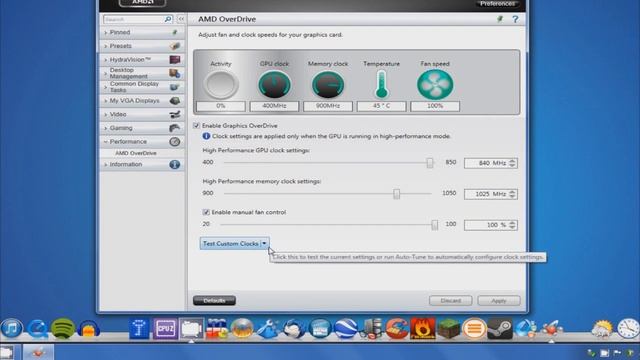The height and width of the screenshot is (360, 640).
Task: Launch Steam from the dock
Action: [500, 329]
